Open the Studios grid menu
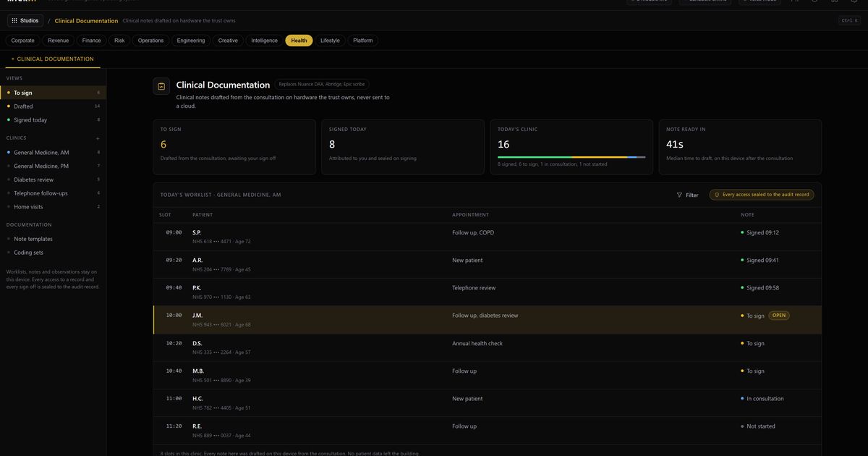Image resolution: width=868 pixels, height=456 pixels. [25, 20]
